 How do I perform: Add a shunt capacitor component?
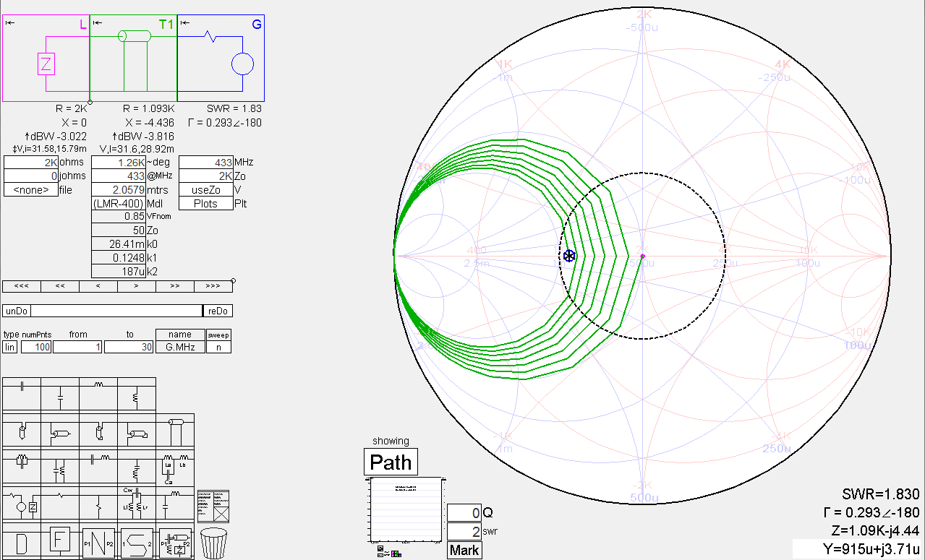point(60,395)
